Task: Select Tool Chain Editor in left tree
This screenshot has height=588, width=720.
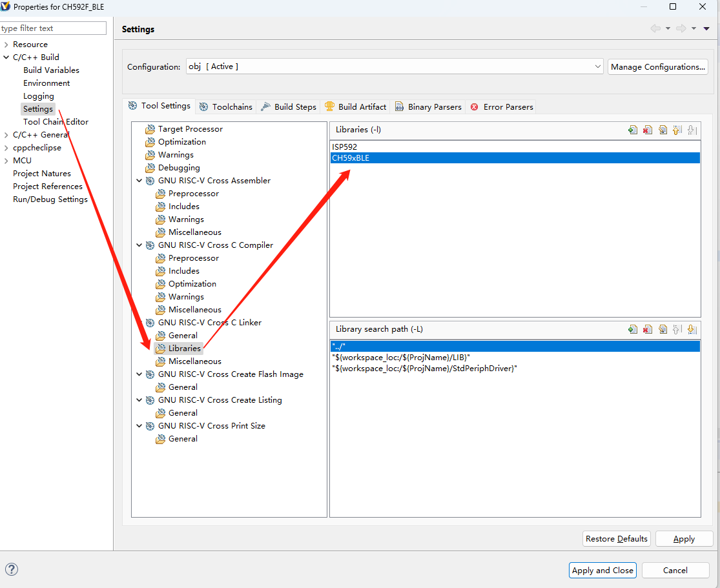Action: [56, 122]
